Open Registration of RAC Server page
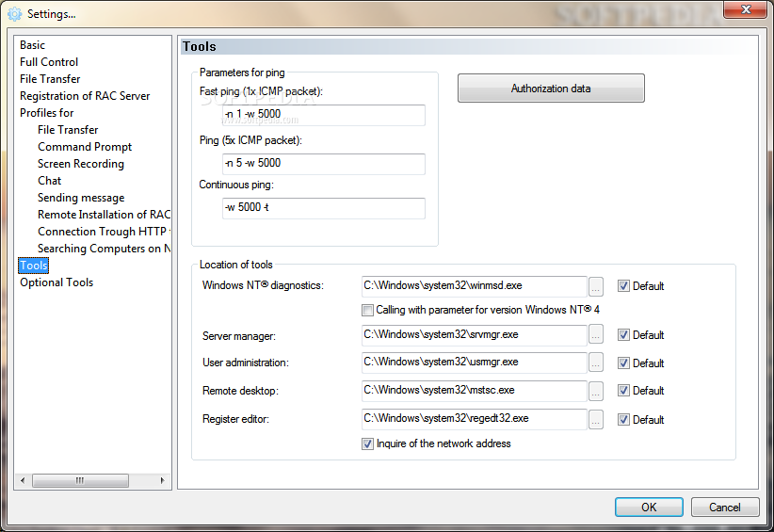774x532 pixels. 85,96
